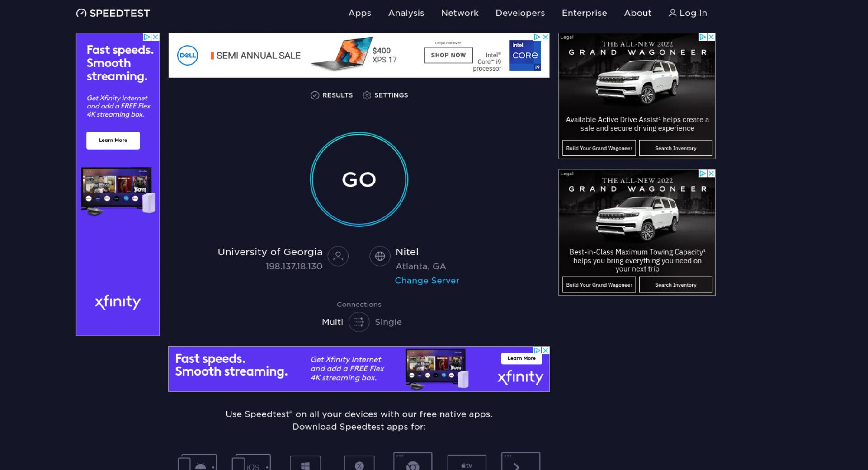This screenshot has height=470, width=868.
Task: Close the top Grand Wagoneer ad
Action: pyautogui.click(x=711, y=37)
